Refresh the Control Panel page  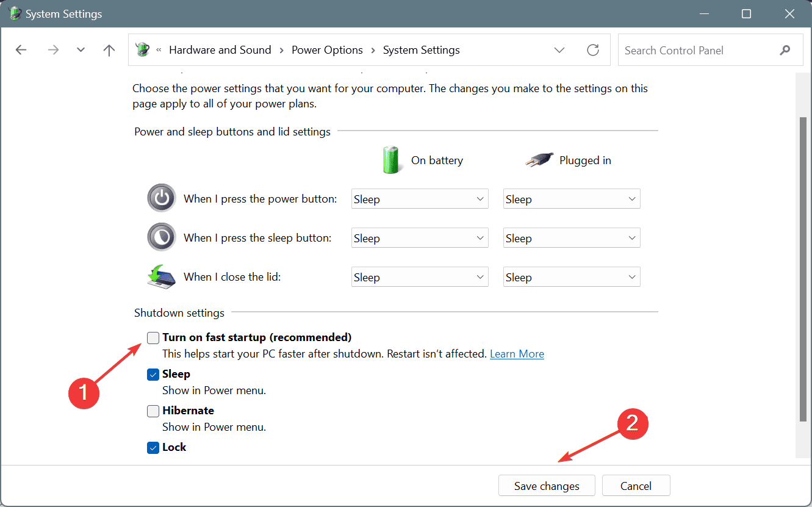pyautogui.click(x=593, y=50)
